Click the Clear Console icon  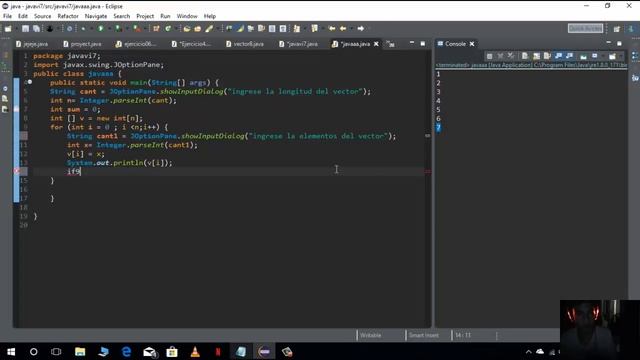525,56
